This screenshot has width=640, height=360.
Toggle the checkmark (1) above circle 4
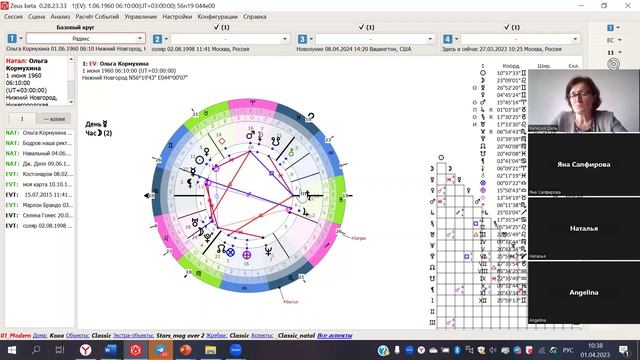pos(512,27)
